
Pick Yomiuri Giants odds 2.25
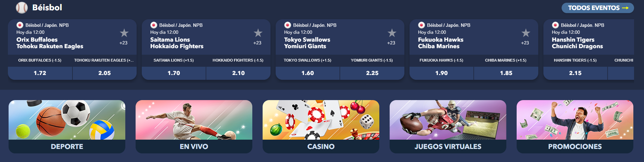pyautogui.click(x=372, y=73)
